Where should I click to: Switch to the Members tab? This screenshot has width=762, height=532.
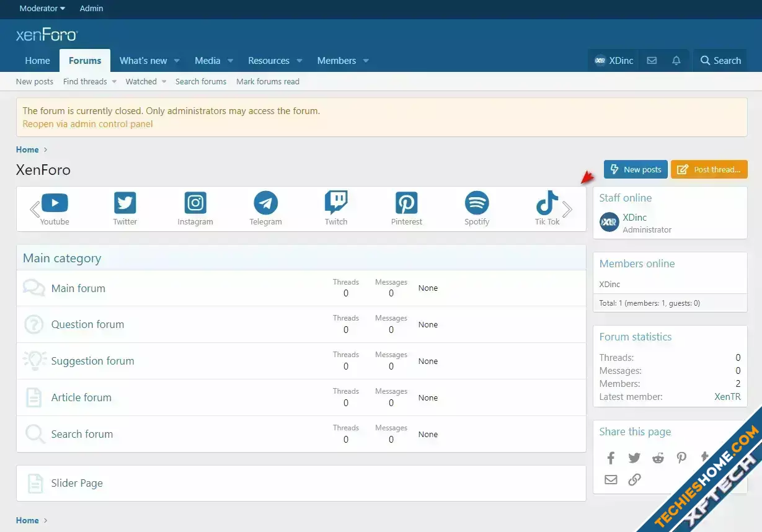pyautogui.click(x=336, y=61)
